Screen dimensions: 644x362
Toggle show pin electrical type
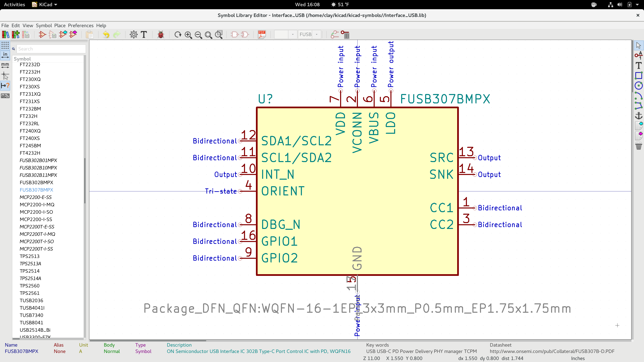coord(5,86)
